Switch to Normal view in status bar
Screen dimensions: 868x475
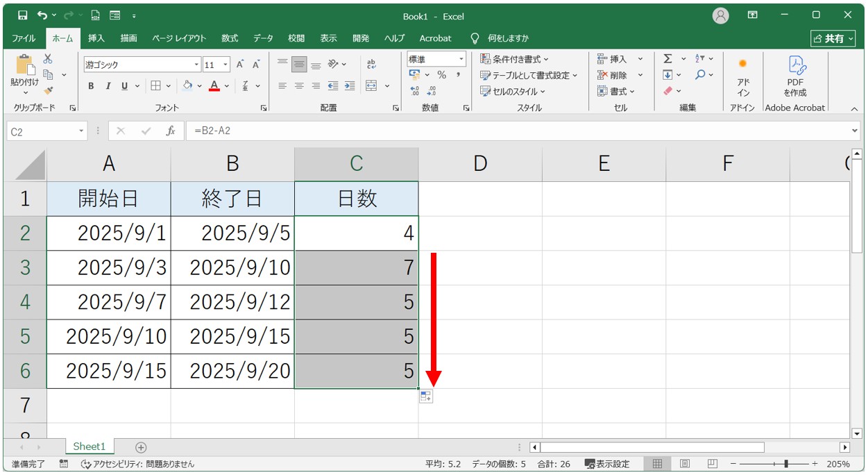657,464
